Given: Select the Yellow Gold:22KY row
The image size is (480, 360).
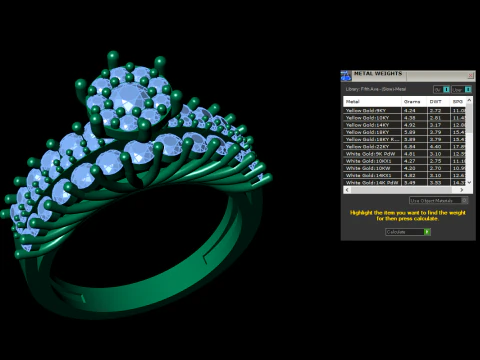Looking at the screenshot, I should 405,146.
